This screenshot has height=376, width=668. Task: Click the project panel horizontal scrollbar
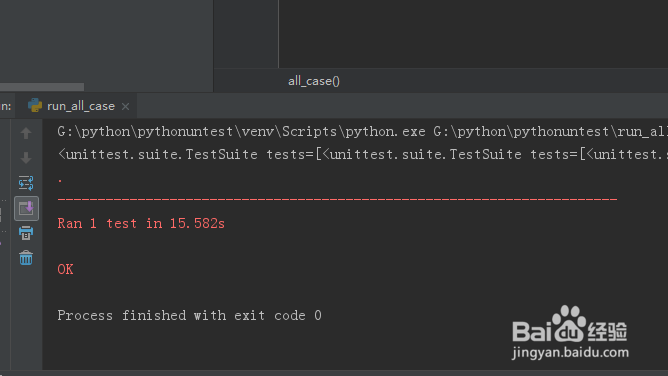(x=42, y=87)
